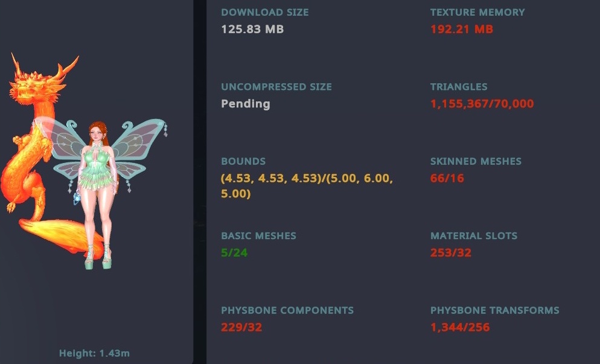Click the Texture Memory heading

point(477,12)
